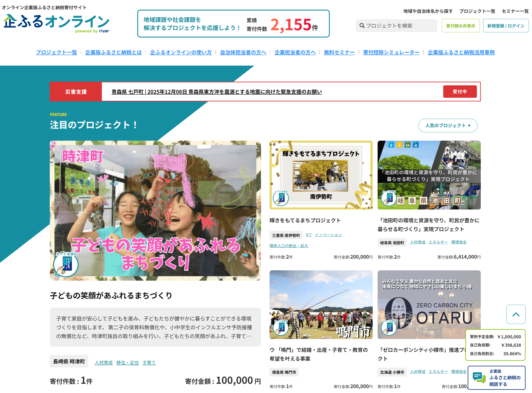Click card payment badge on Minamiise thumbnail

click(281, 198)
